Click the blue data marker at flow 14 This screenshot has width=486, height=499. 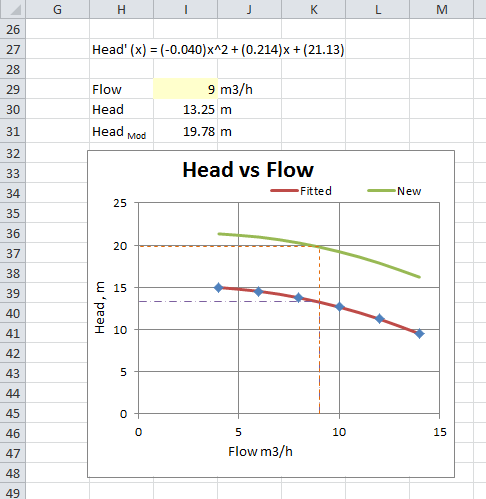pos(420,333)
